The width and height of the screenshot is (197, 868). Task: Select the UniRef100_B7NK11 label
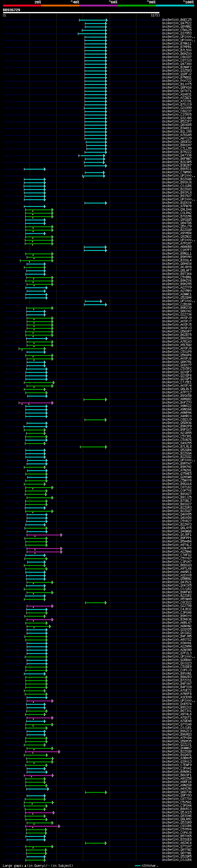coord(177,43)
